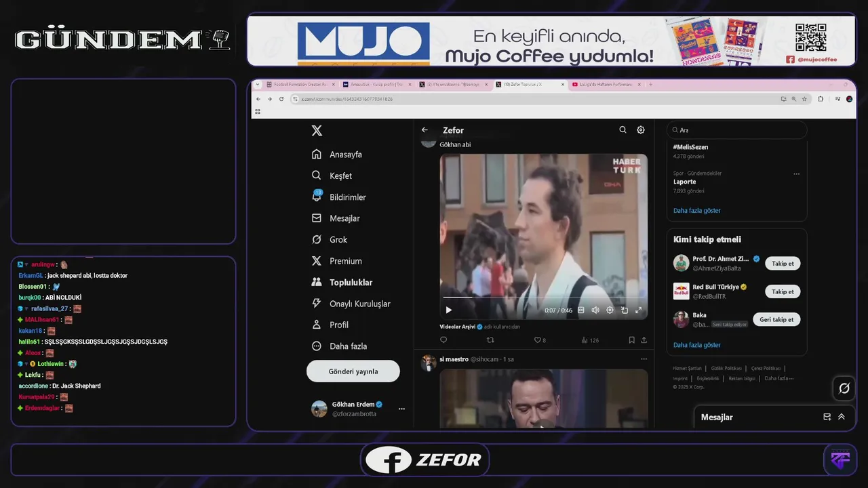The height and width of the screenshot is (488, 868).
Task: Open si maestro profile avatar
Action: pos(428,362)
